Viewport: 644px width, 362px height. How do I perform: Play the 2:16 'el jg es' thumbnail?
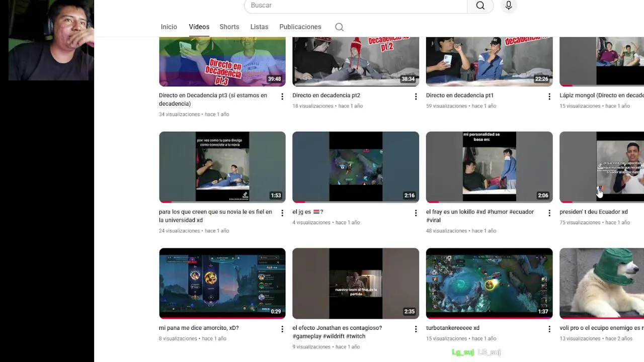(x=356, y=167)
